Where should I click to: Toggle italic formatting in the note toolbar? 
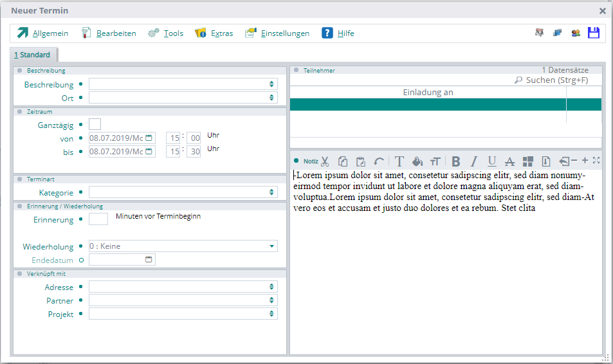(474, 161)
